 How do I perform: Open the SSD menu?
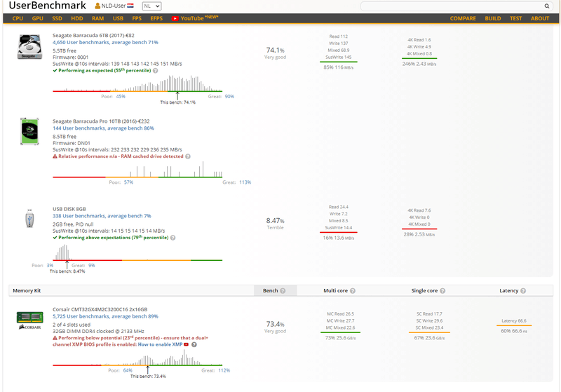click(57, 19)
